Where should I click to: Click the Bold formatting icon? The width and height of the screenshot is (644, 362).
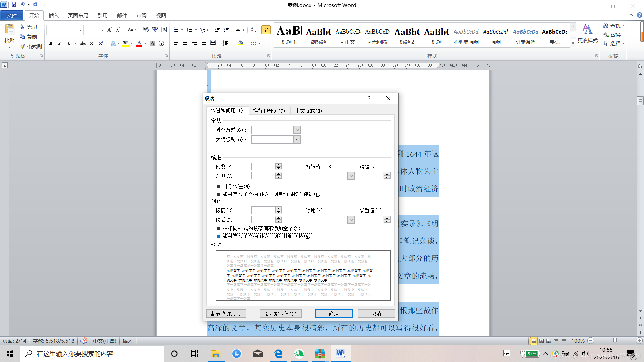pyautogui.click(x=51, y=43)
